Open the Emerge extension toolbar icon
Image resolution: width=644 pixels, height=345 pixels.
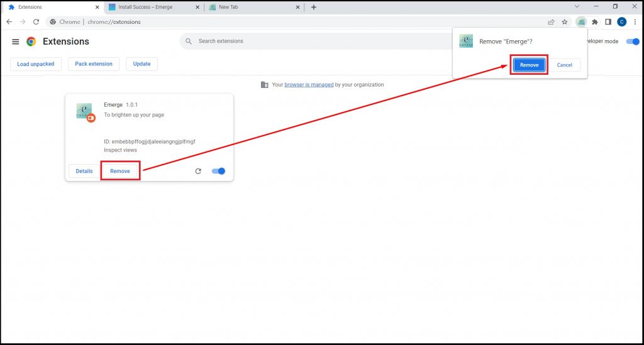point(581,22)
